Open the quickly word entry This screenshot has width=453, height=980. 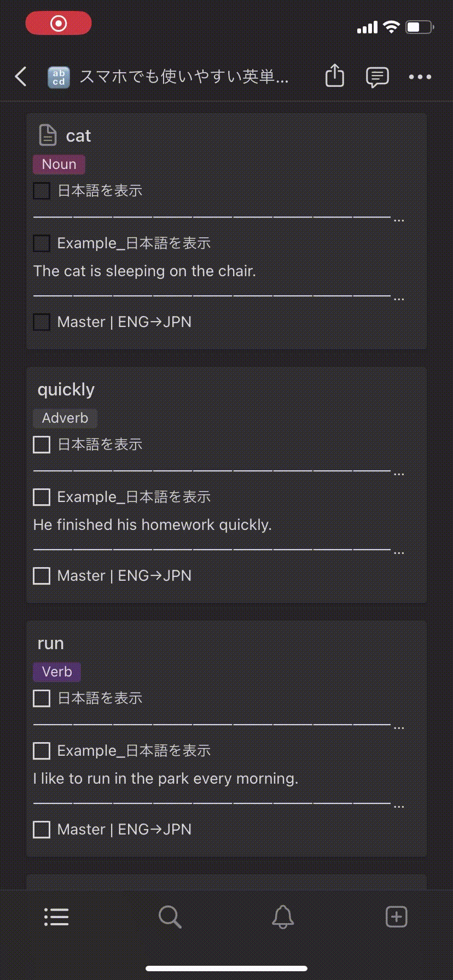click(66, 390)
